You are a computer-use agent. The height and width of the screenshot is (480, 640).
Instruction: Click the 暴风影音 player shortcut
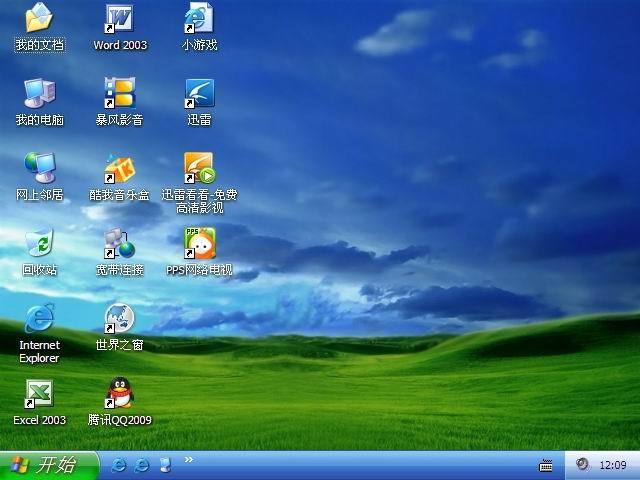[x=120, y=94]
